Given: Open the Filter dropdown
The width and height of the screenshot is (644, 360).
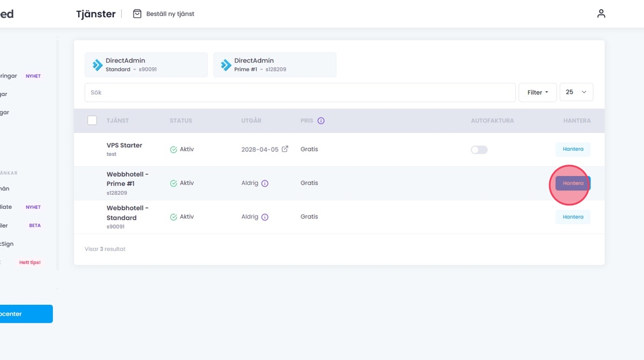Looking at the screenshot, I should click(x=537, y=92).
